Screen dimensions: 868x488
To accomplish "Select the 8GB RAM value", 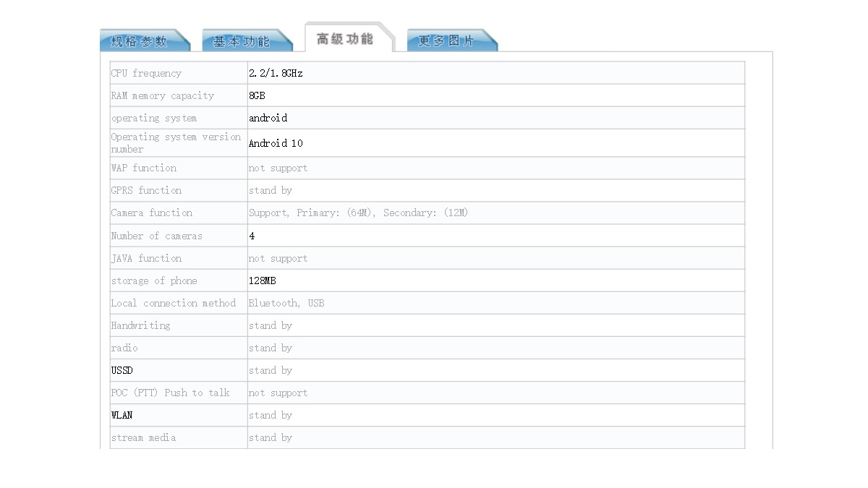I will click(257, 95).
